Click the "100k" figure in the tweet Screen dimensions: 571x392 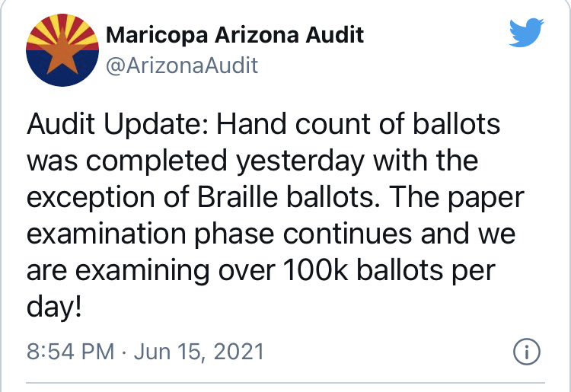coord(315,270)
